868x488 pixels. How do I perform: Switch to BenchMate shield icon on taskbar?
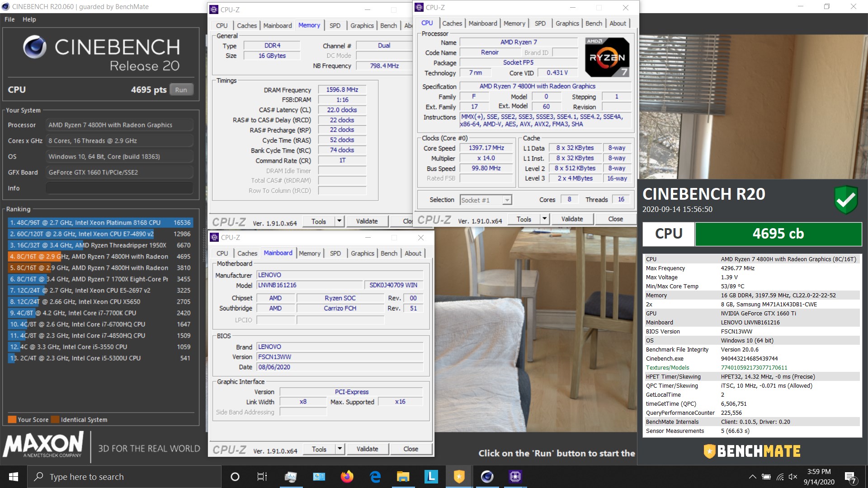click(x=459, y=477)
